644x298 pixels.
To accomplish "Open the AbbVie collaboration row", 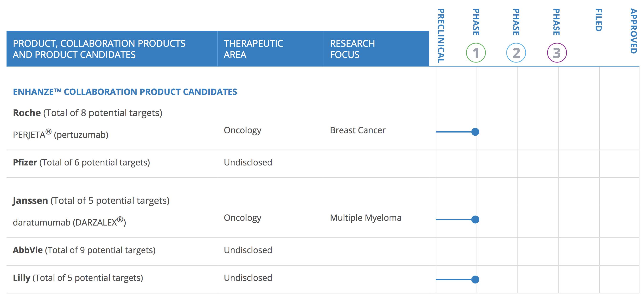I will (x=84, y=250).
